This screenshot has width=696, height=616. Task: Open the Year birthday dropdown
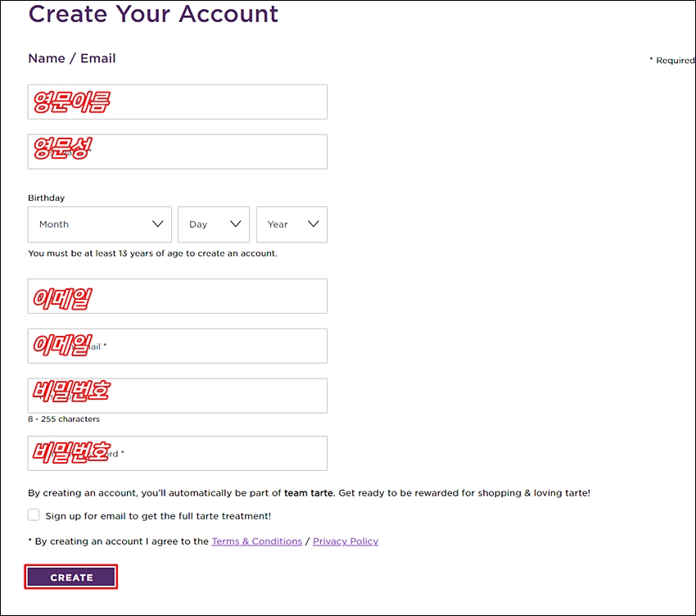tap(292, 224)
